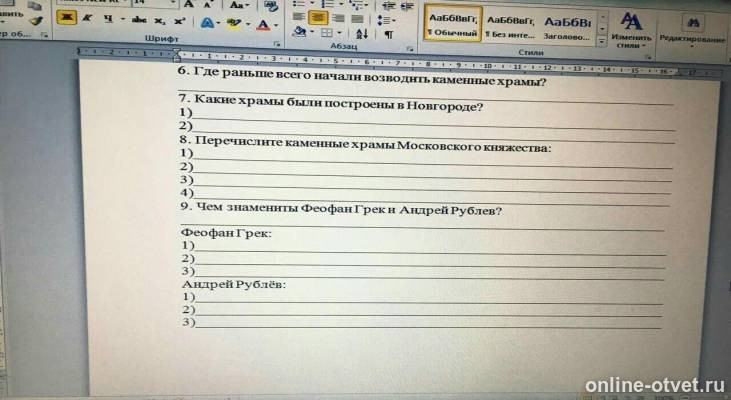This screenshot has width=731, height=400.
Task: Place cursor on line 3) under Андрей Рублёв
Action: (x=422, y=324)
